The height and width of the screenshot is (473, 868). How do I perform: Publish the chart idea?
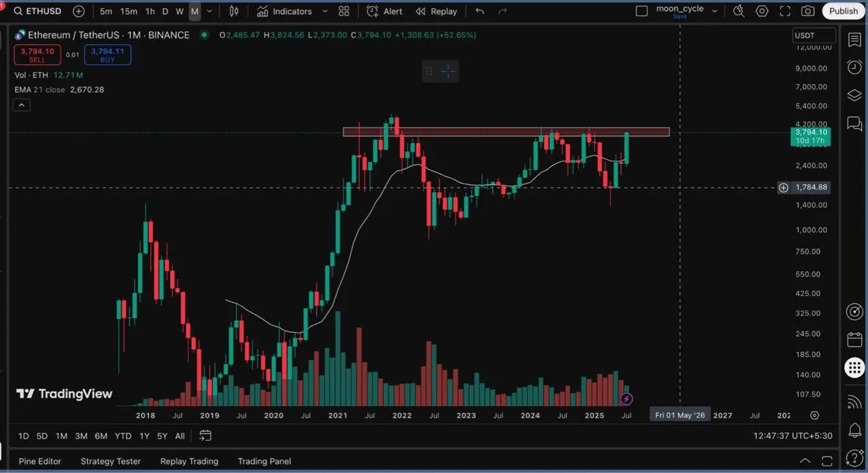844,11
